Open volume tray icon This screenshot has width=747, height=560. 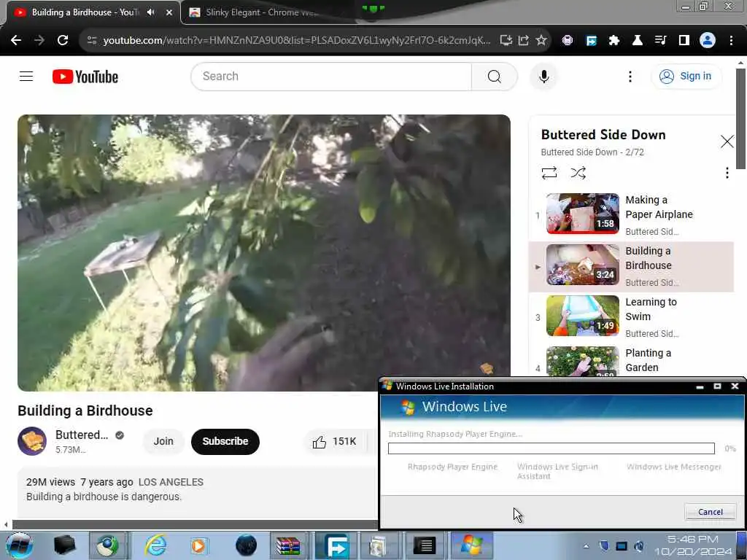click(x=639, y=546)
